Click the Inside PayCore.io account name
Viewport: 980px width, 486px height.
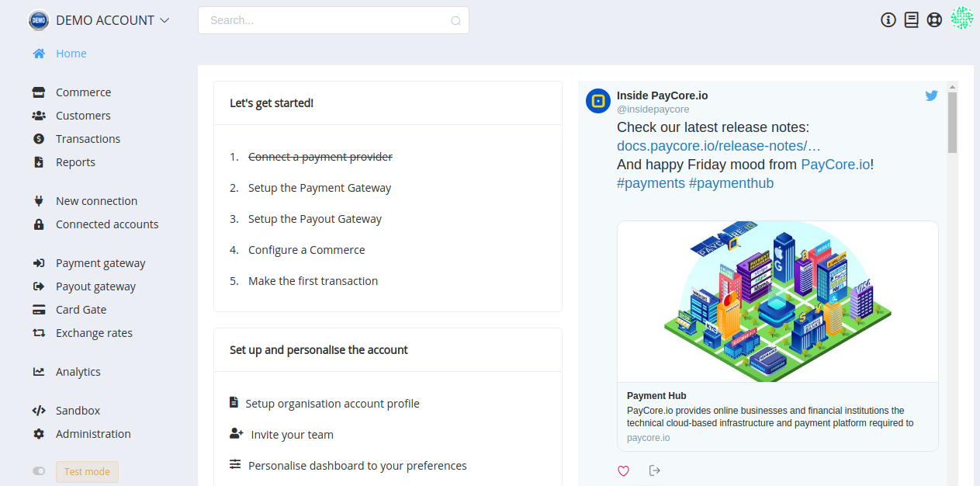click(663, 95)
